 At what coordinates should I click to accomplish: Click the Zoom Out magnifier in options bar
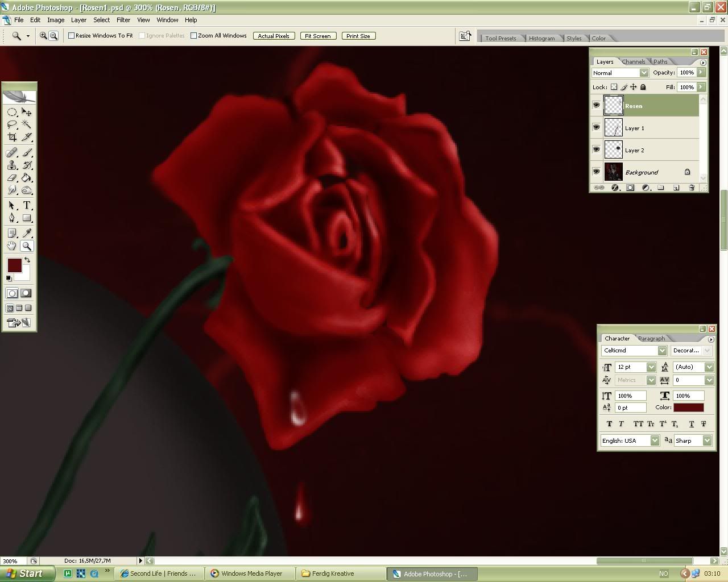pyautogui.click(x=53, y=36)
